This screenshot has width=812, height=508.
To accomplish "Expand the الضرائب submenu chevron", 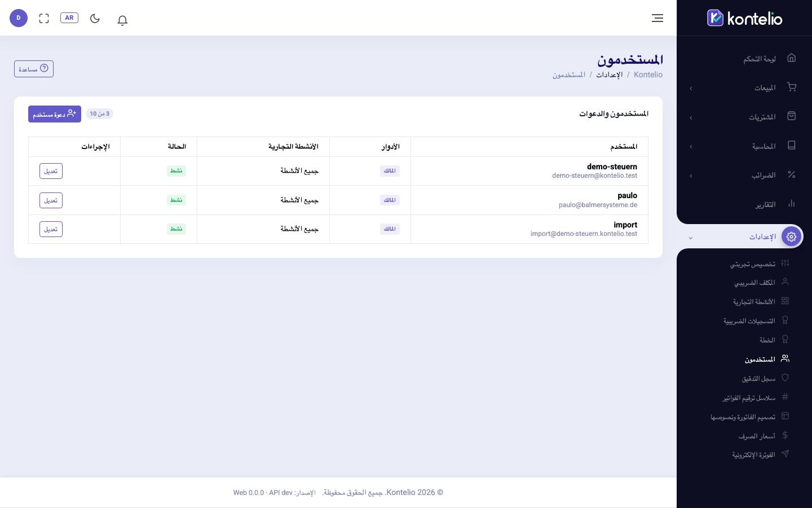I will [691, 176].
